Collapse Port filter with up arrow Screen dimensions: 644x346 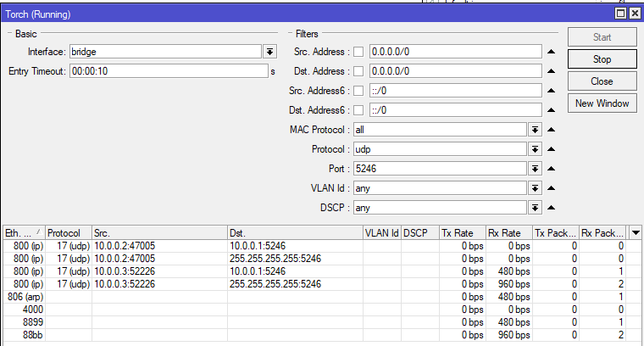tap(552, 169)
